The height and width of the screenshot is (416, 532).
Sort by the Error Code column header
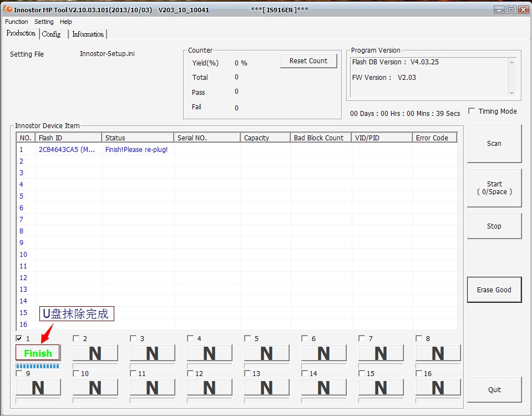[x=435, y=138]
